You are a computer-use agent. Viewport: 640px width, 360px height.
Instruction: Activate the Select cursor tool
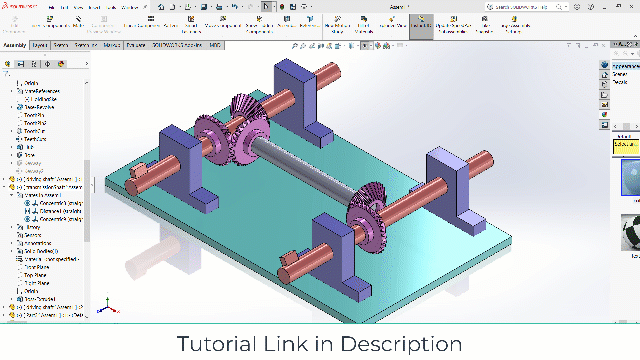pyautogui.click(x=266, y=7)
